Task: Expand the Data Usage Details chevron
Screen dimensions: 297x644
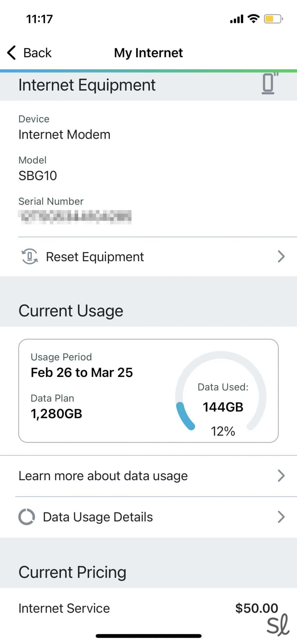Action: point(281,516)
